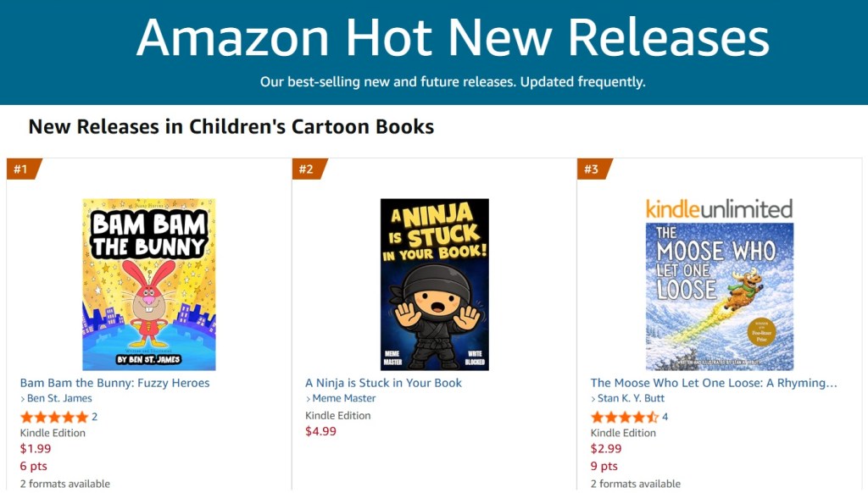Open The Moose Who Let One Loose title link

[714, 383]
